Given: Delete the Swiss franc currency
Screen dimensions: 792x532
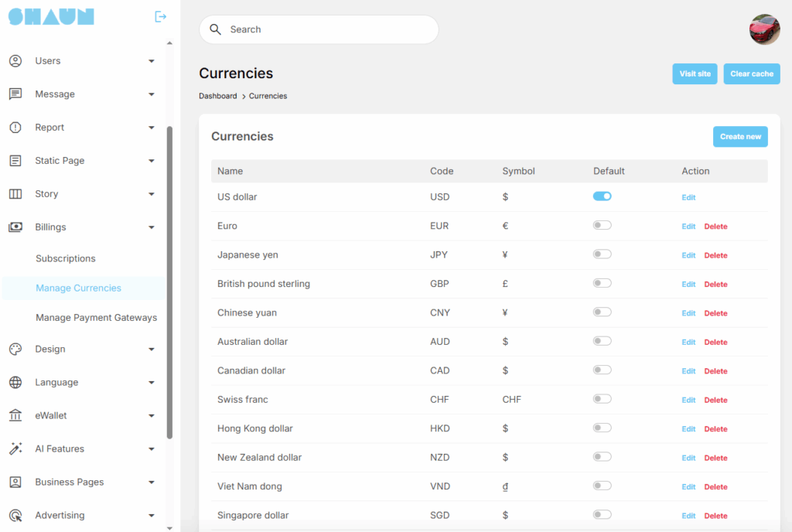Looking at the screenshot, I should 715,401.
